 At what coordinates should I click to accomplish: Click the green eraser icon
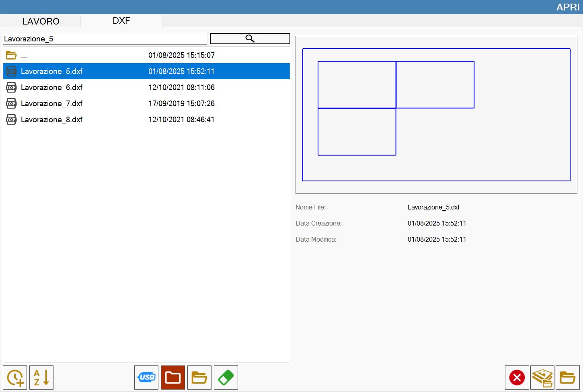(226, 378)
